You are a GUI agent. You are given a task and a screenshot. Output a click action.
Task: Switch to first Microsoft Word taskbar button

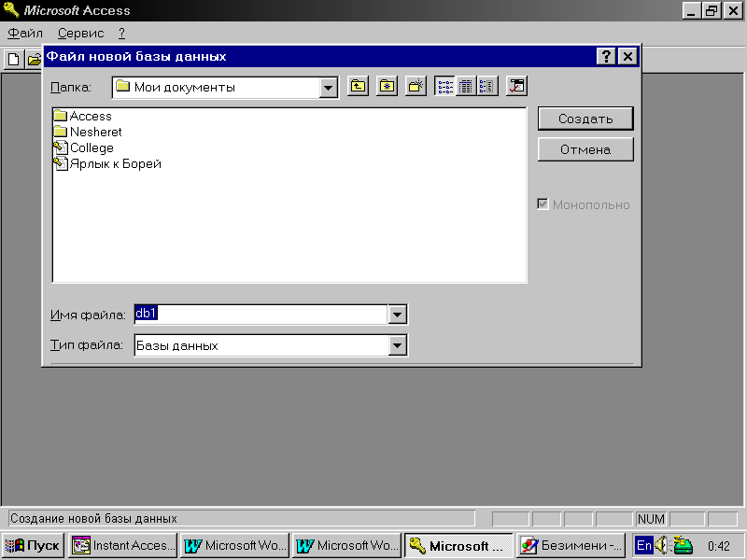(x=235, y=546)
